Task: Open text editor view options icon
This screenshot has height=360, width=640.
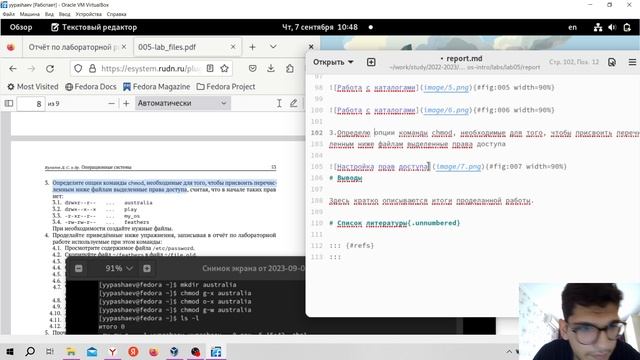Action: point(611,62)
